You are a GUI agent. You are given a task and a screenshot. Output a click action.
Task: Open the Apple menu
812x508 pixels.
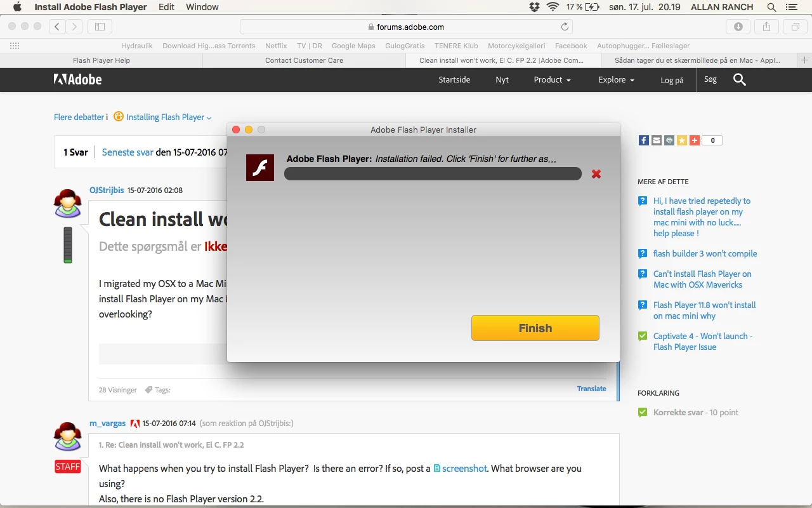coord(17,7)
